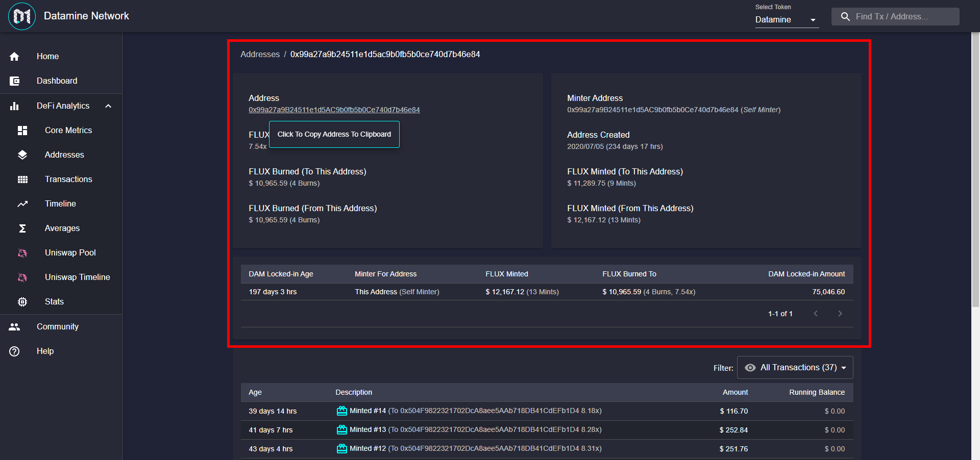Image resolution: width=980 pixels, height=460 pixels.
Task: Go to previous page of minter table
Action: click(x=816, y=314)
